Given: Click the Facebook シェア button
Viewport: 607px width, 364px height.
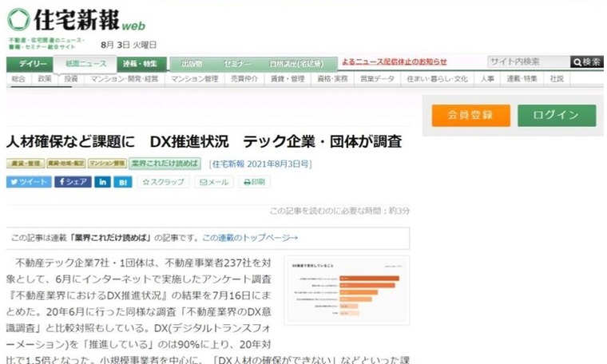Looking at the screenshot, I should (x=73, y=182).
